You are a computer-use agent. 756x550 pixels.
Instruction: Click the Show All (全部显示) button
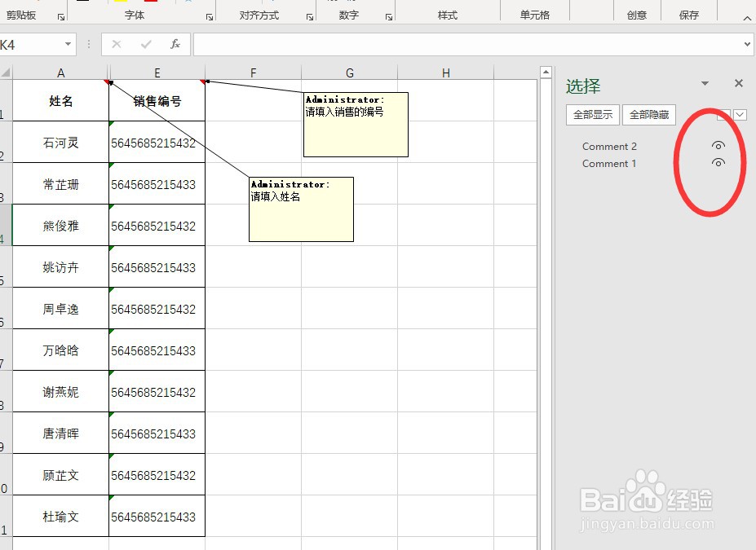pos(593,115)
